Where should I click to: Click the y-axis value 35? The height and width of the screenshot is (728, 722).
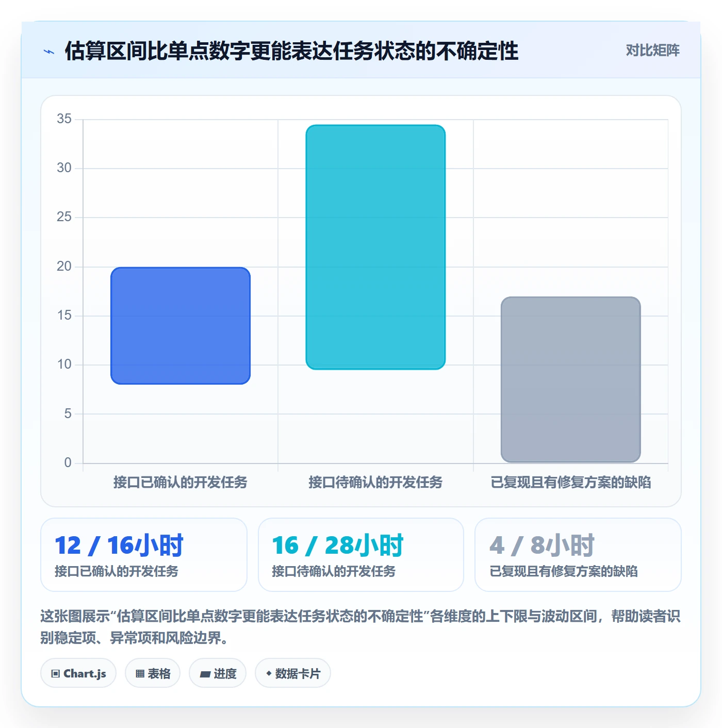pos(64,119)
